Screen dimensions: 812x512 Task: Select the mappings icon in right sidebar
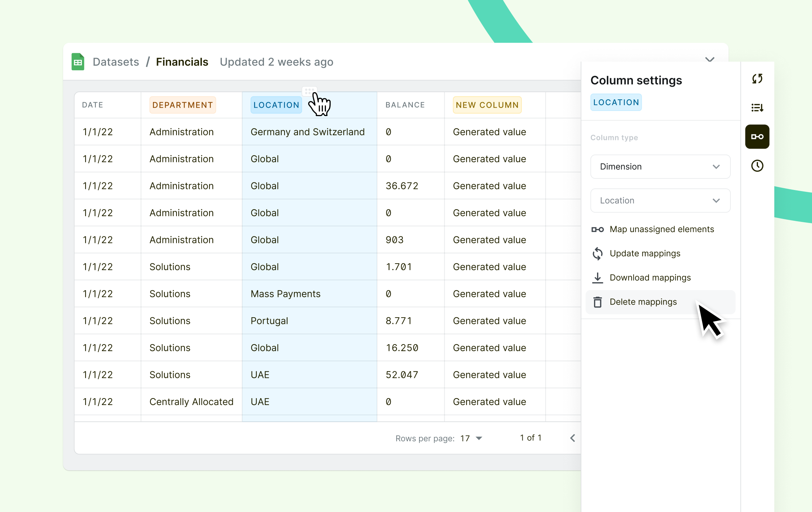[757, 137]
